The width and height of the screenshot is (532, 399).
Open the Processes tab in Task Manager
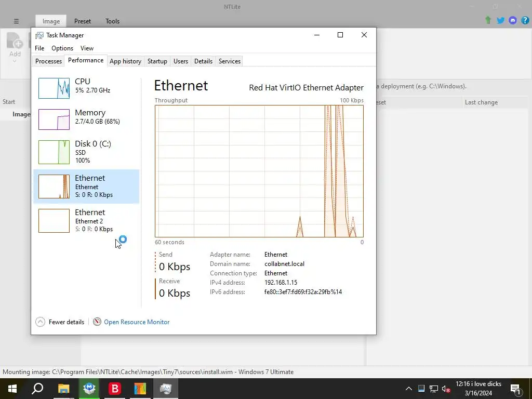48,61
